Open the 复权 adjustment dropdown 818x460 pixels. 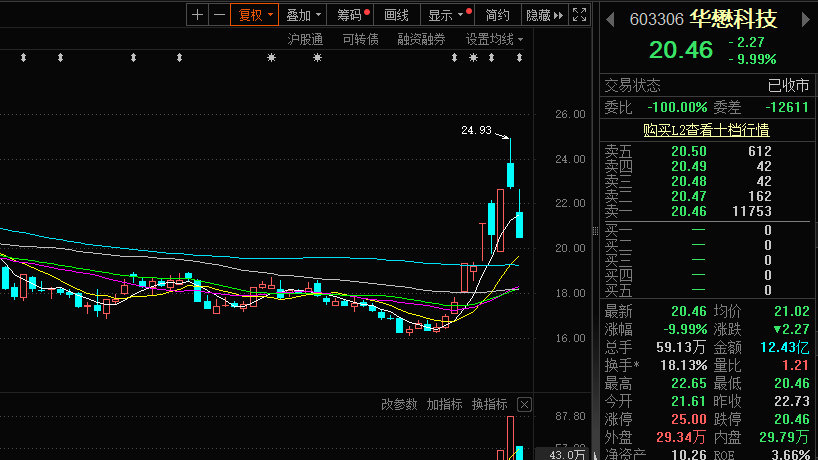point(255,15)
